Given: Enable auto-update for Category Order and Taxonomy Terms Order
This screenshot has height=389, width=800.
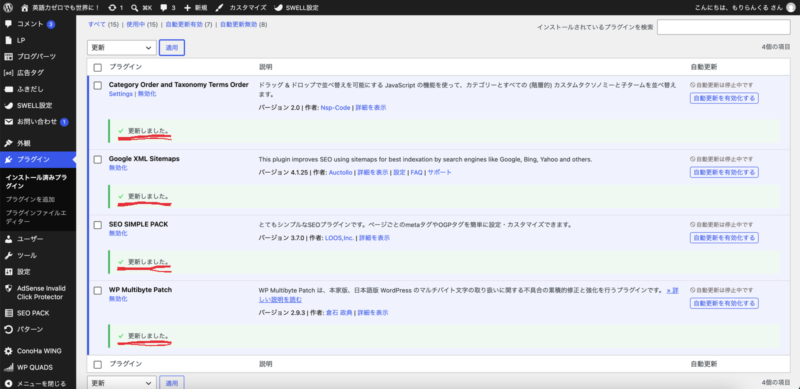Looking at the screenshot, I should click(x=724, y=98).
